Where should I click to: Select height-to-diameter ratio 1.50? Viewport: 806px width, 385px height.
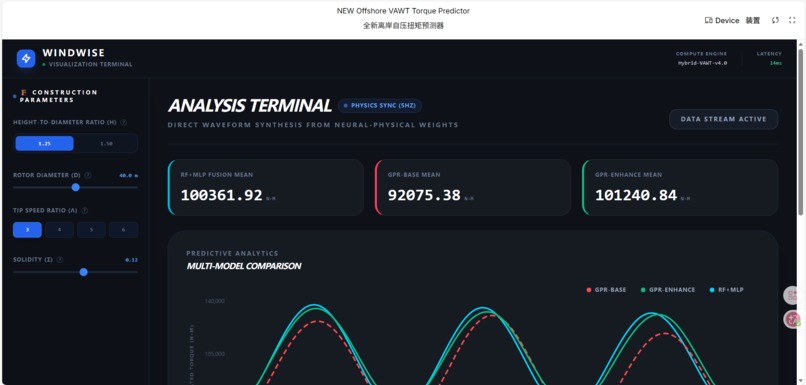[x=106, y=143]
